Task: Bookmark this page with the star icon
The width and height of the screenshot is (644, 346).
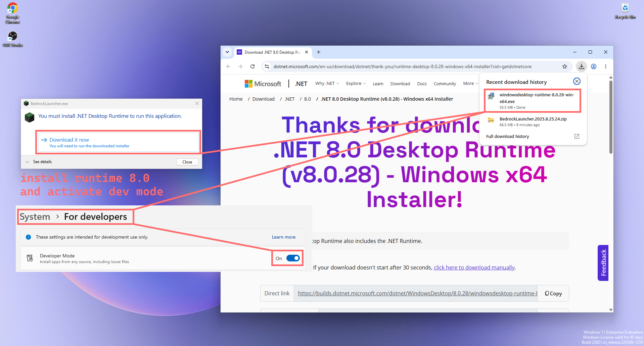Action: point(565,66)
